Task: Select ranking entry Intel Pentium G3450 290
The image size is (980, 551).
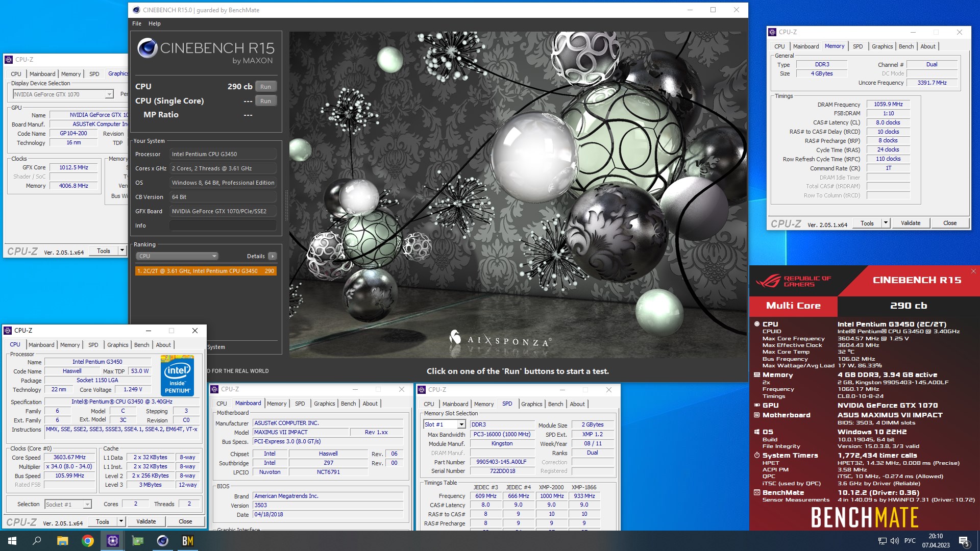Action: click(x=206, y=271)
